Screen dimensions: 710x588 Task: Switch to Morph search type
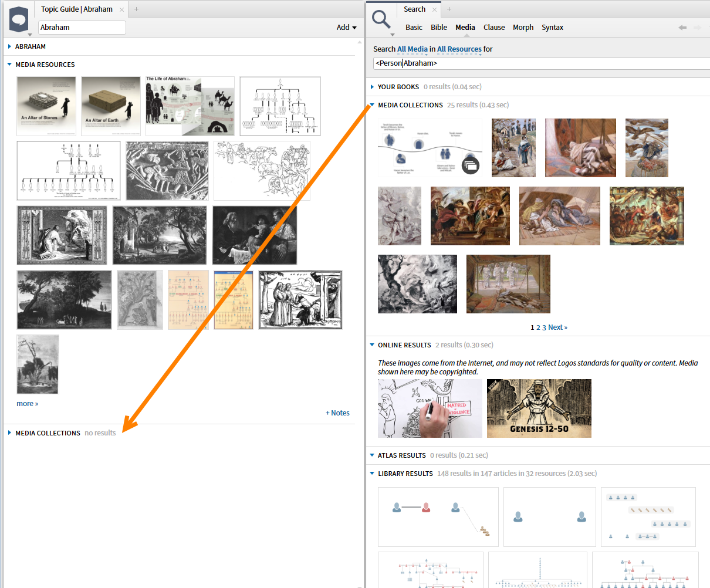pos(523,28)
